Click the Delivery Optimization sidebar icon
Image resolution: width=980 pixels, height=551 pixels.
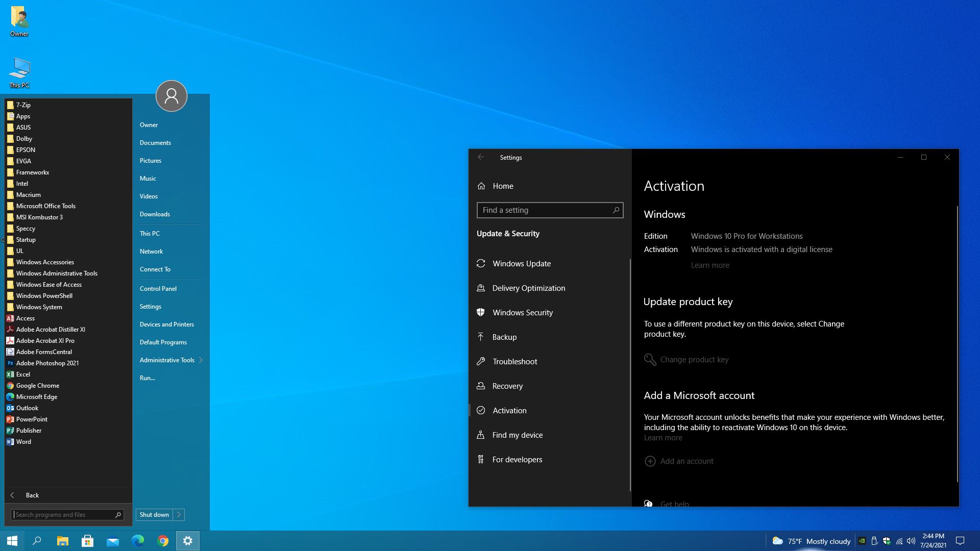point(481,288)
